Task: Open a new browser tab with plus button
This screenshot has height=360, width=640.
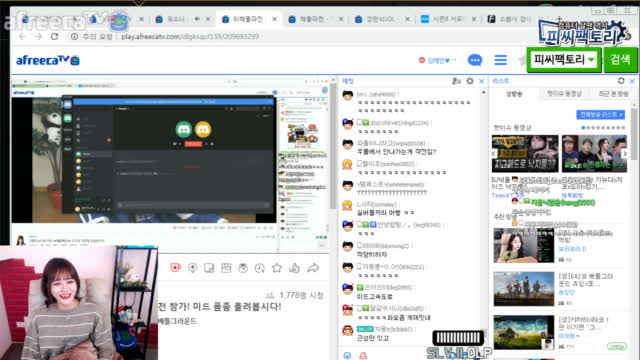Action: pos(560,19)
